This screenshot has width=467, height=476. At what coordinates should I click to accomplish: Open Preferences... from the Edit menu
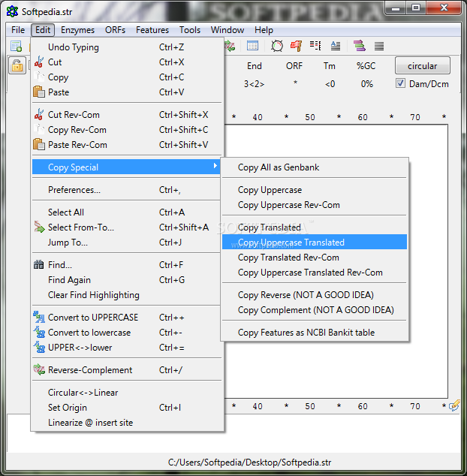[x=127, y=190]
